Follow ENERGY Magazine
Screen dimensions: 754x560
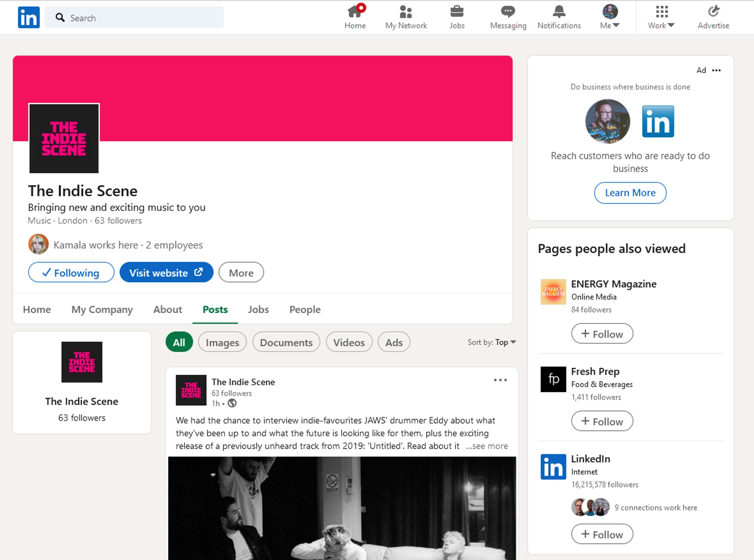click(602, 333)
